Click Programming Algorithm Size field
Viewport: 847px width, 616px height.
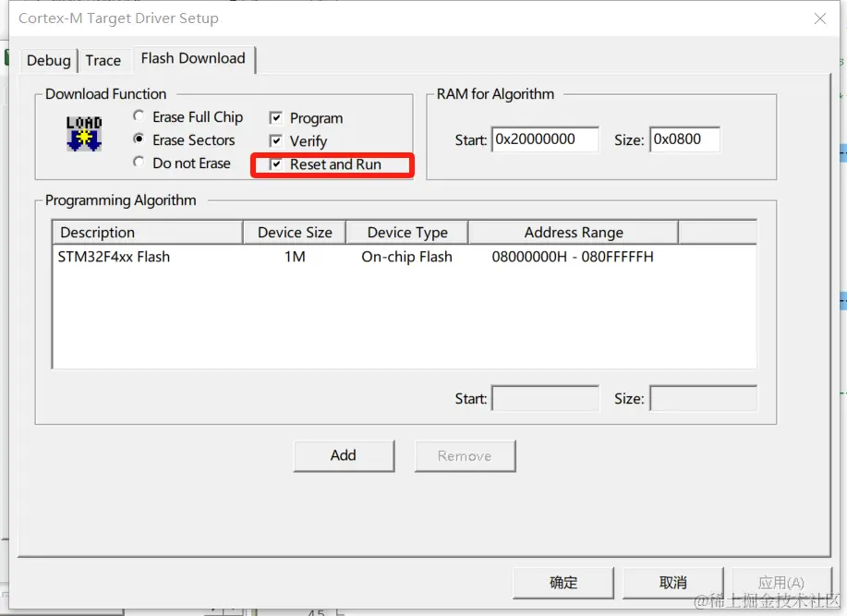[703, 398]
